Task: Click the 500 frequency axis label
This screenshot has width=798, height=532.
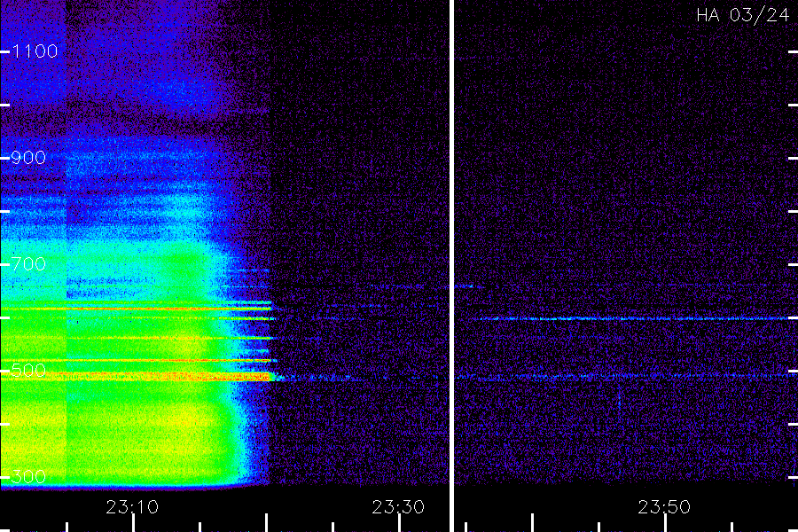Action: pyautogui.click(x=28, y=370)
